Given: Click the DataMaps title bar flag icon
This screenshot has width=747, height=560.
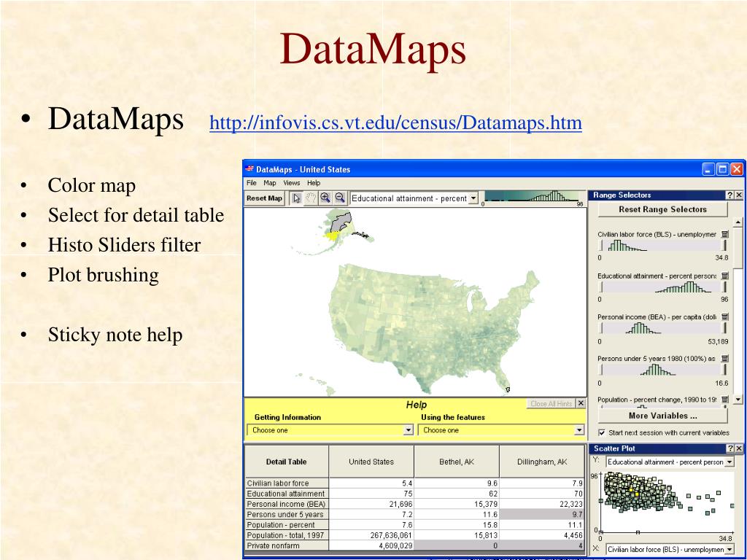Looking at the screenshot, I should 249,169.
